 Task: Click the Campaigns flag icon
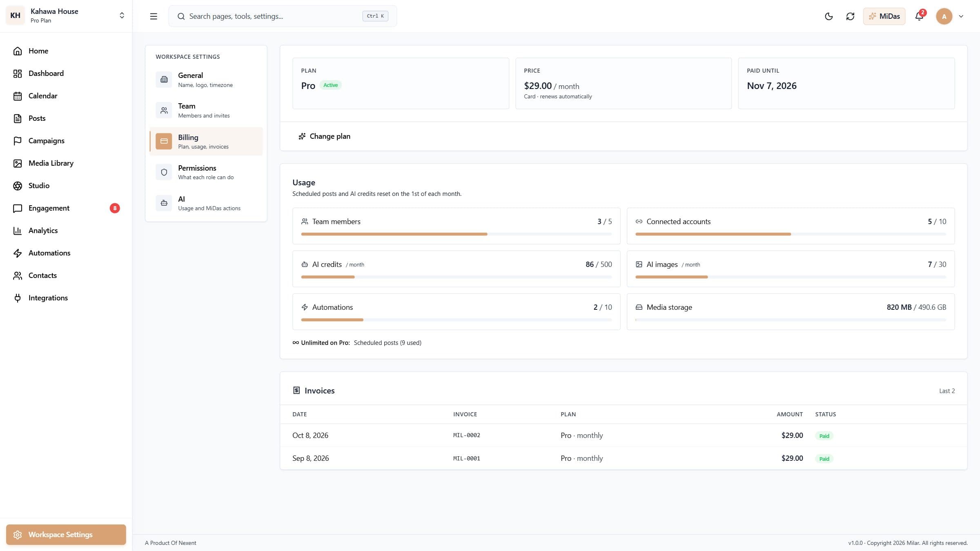[18, 141]
